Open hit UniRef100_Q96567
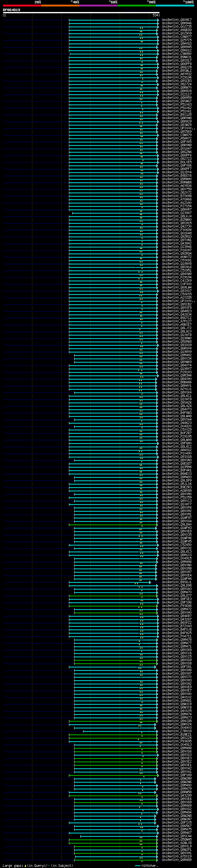The height and width of the screenshot is (868, 197). pos(177,826)
